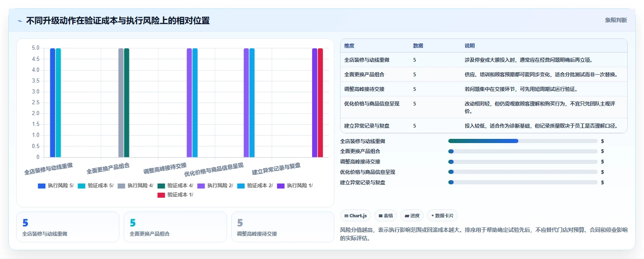Click the 建立异常记录与复盘 progress bar
Viewport: 644px width, 259px height.
(523, 182)
